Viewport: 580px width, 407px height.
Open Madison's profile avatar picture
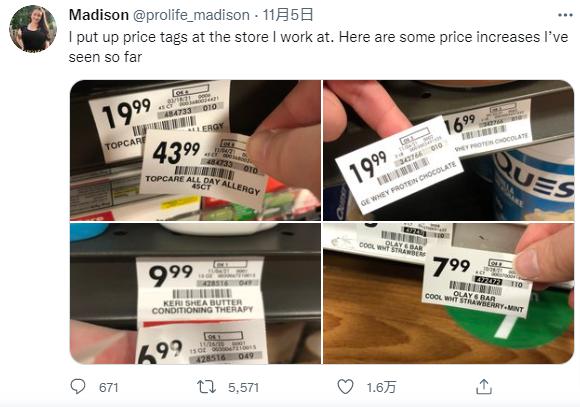point(33,29)
